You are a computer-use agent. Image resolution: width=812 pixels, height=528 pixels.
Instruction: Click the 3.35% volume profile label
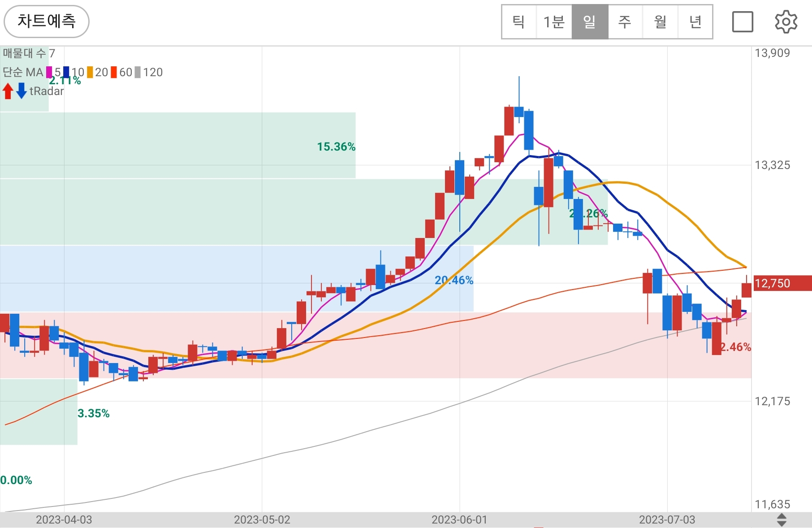[94, 413]
